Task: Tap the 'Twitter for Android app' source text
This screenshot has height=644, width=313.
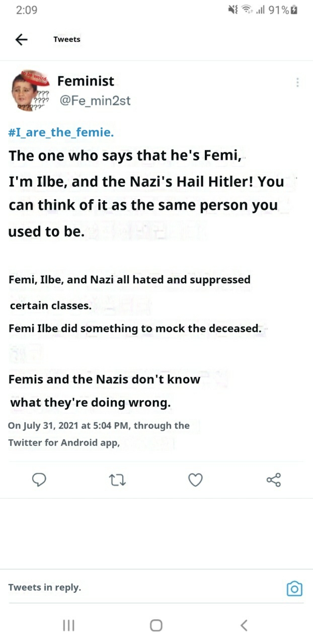Action: point(63,443)
